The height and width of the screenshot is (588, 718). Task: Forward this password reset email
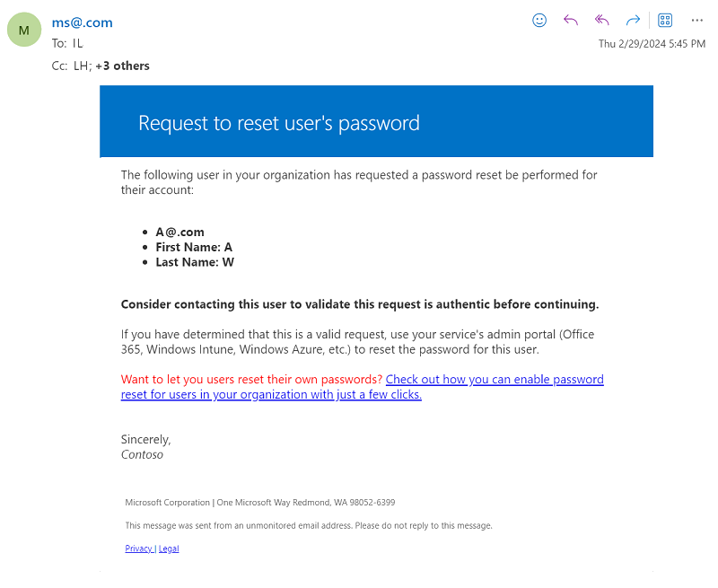pos(633,20)
